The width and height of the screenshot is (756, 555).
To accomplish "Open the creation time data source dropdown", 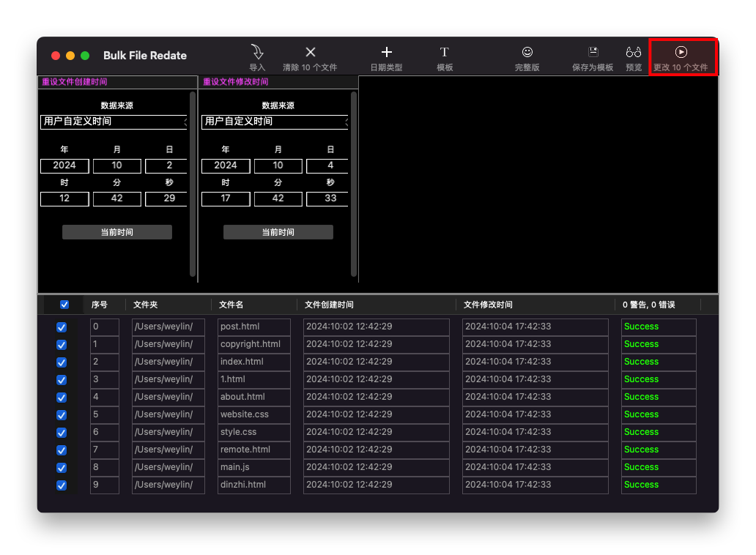I will 115,122.
